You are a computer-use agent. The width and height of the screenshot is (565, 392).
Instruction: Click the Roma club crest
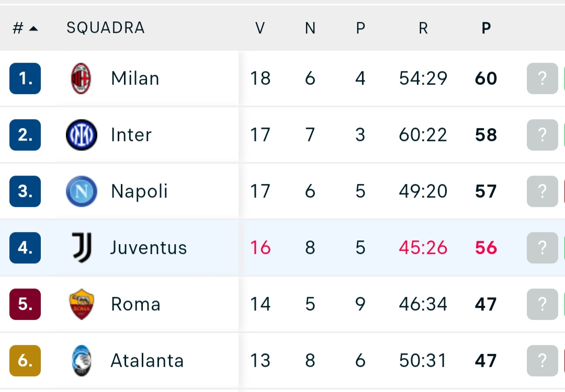click(x=82, y=304)
